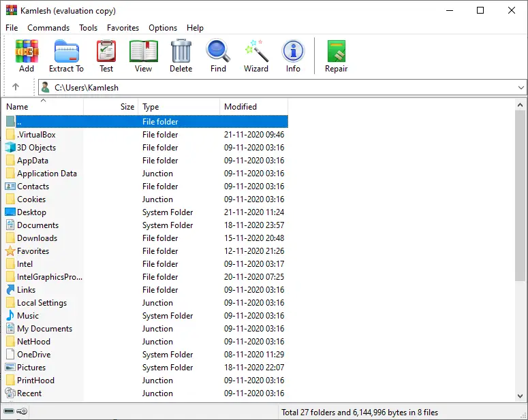
Task: Click the Favorites star icon
Action: tap(10, 251)
